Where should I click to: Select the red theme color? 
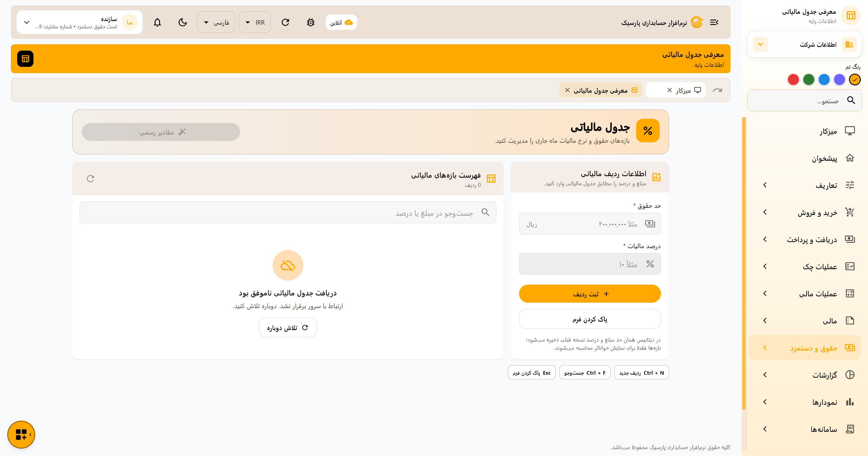coord(793,80)
